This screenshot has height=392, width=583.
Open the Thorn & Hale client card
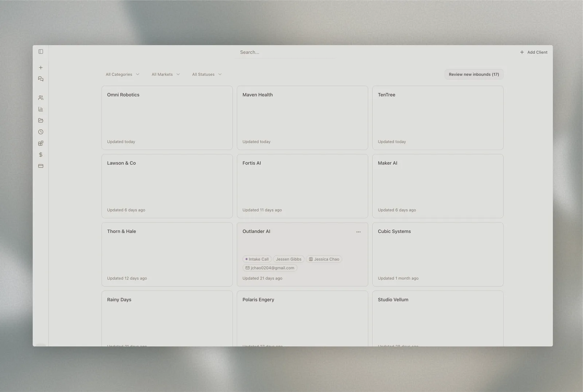pos(167,254)
